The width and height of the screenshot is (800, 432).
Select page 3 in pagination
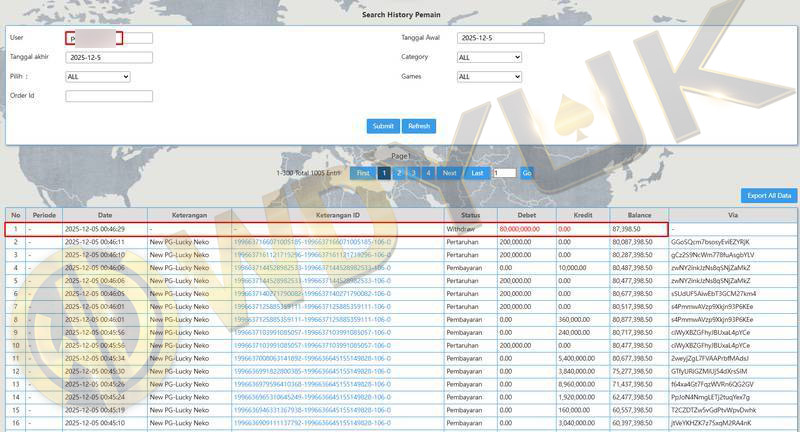pyautogui.click(x=413, y=173)
